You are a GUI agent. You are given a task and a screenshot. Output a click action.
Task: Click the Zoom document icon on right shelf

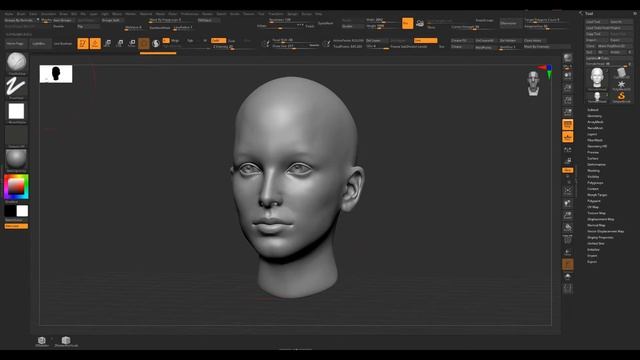tap(568, 87)
